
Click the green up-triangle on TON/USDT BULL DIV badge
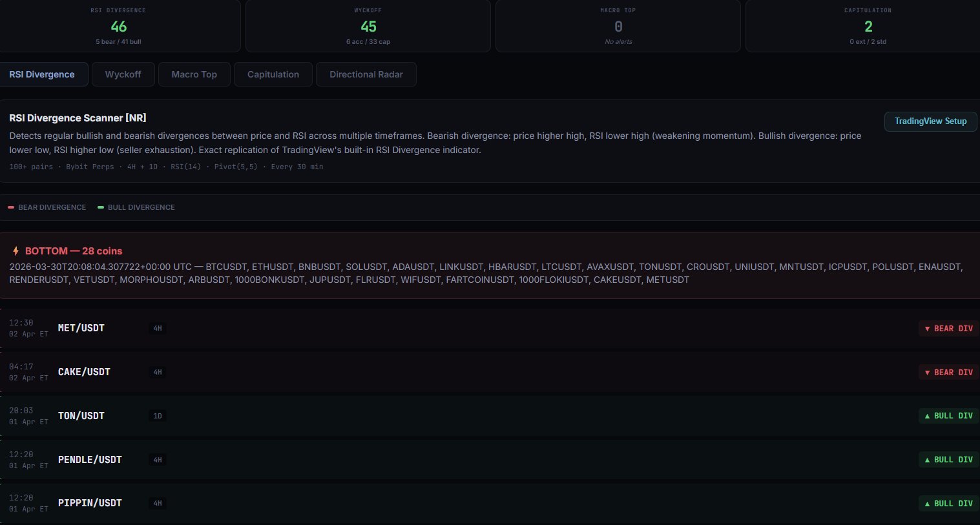pyautogui.click(x=928, y=416)
